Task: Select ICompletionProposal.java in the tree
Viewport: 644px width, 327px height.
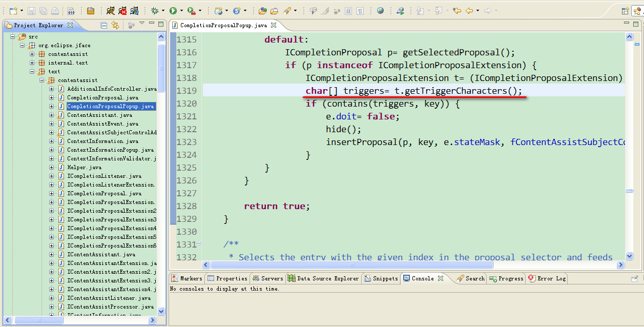Action: coord(104,193)
